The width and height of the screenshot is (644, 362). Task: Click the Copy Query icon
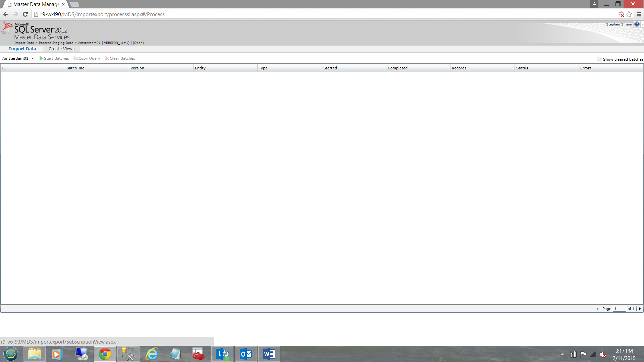76,58
